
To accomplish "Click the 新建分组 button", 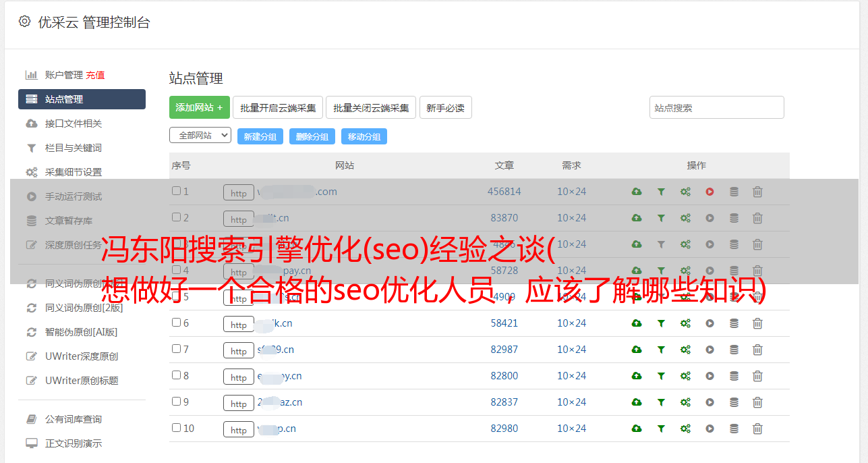I will tap(260, 136).
